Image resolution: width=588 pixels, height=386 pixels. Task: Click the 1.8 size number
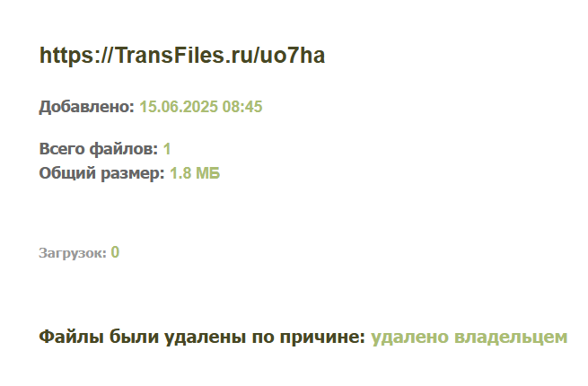coord(180,173)
